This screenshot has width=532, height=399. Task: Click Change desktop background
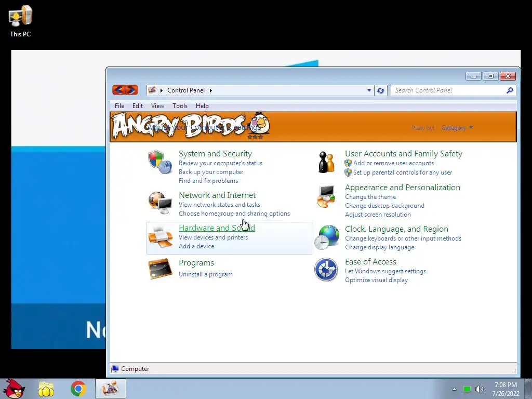point(385,206)
